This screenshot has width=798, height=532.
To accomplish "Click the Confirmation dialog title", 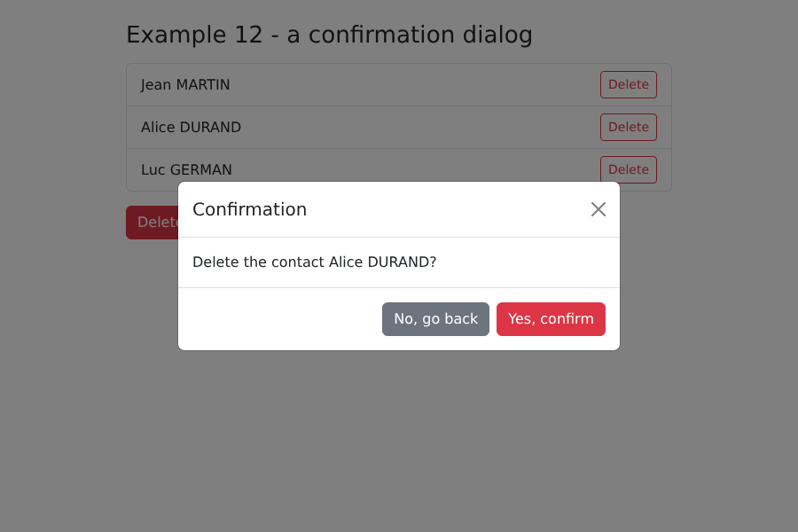I will click(249, 209).
